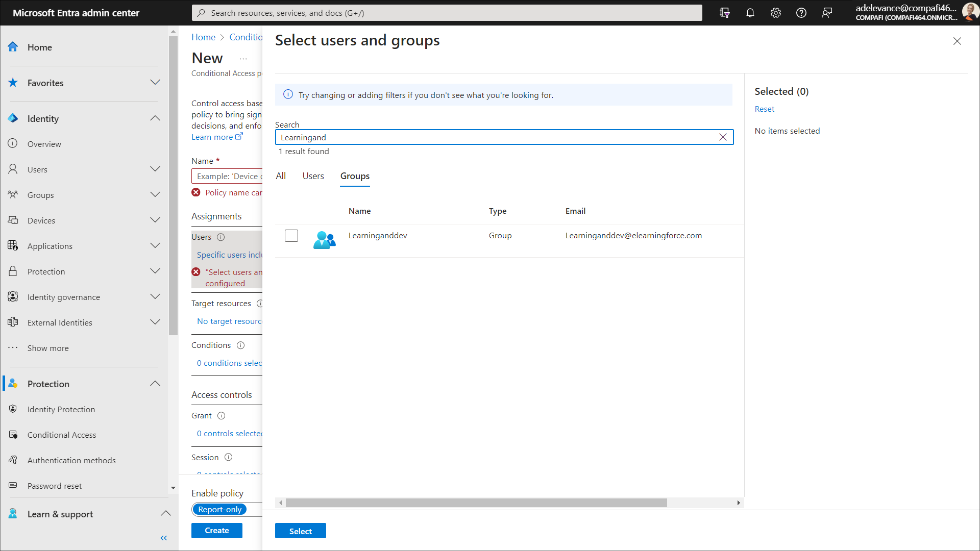Expand the Users submenu chevron
This screenshot has height=551, width=980.
pos(155,169)
